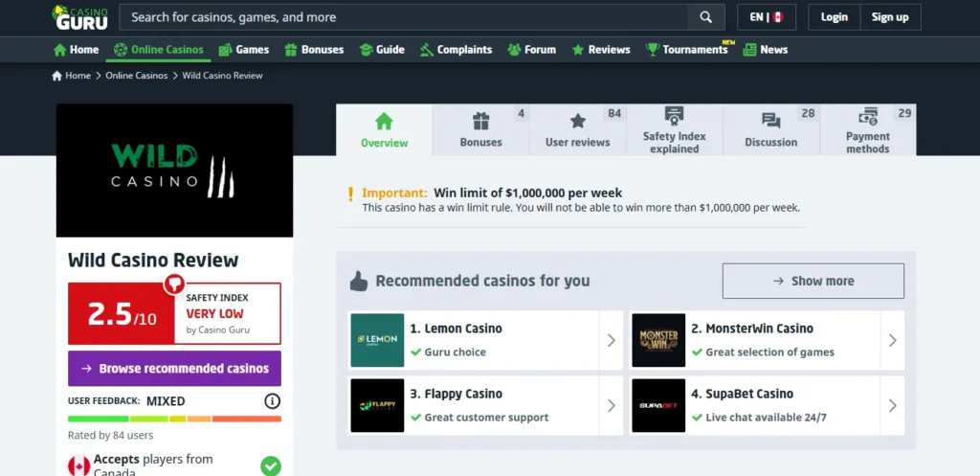The image size is (980, 476).
Task: Open the Online Casinos menu item
Action: (x=159, y=50)
